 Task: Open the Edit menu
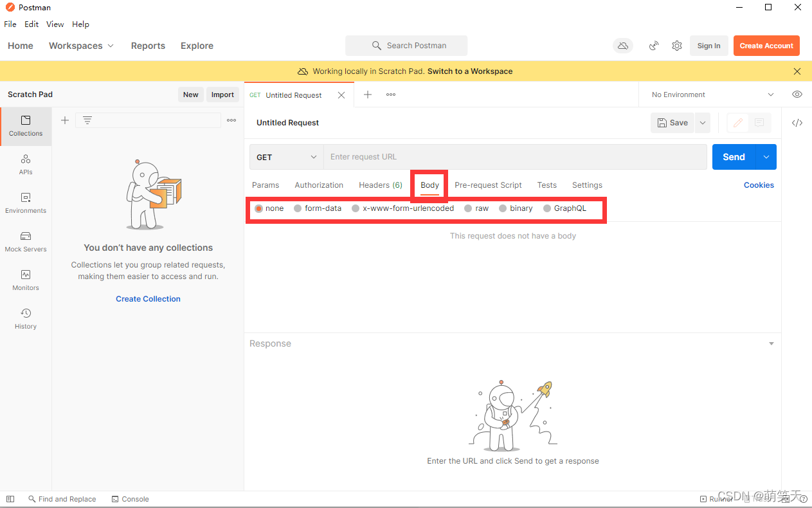pyautogui.click(x=32, y=24)
